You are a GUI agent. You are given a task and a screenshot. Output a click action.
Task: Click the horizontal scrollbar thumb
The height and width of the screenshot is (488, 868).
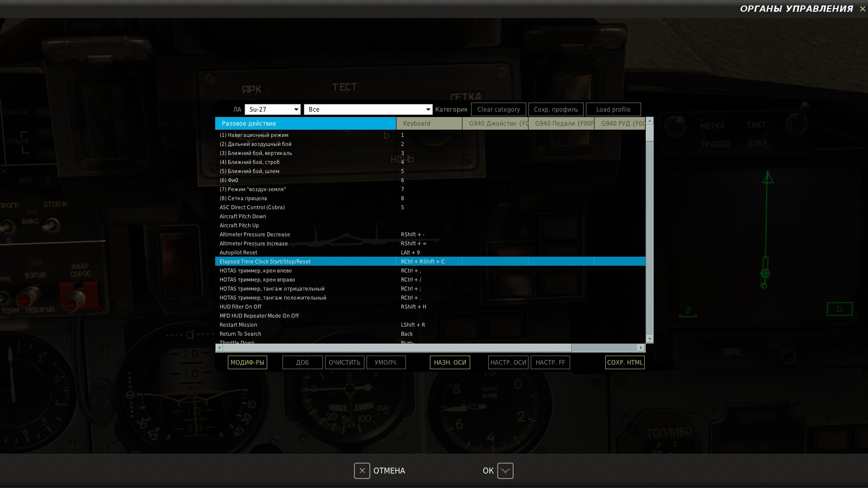pyautogui.click(x=397, y=347)
